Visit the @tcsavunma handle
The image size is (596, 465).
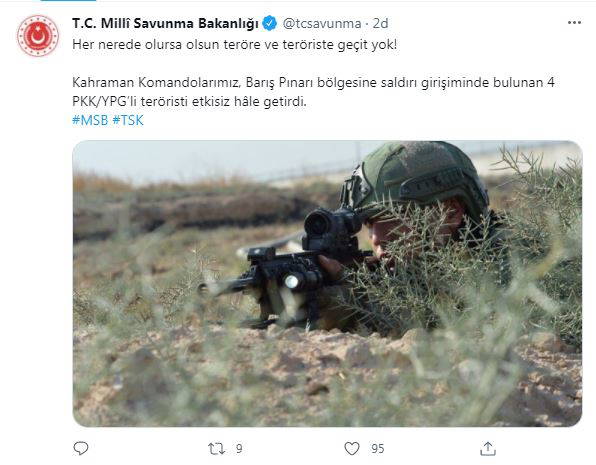pos(322,23)
